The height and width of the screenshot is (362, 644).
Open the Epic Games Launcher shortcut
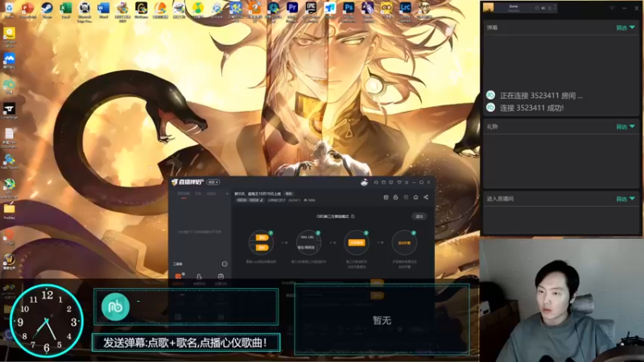click(x=311, y=7)
